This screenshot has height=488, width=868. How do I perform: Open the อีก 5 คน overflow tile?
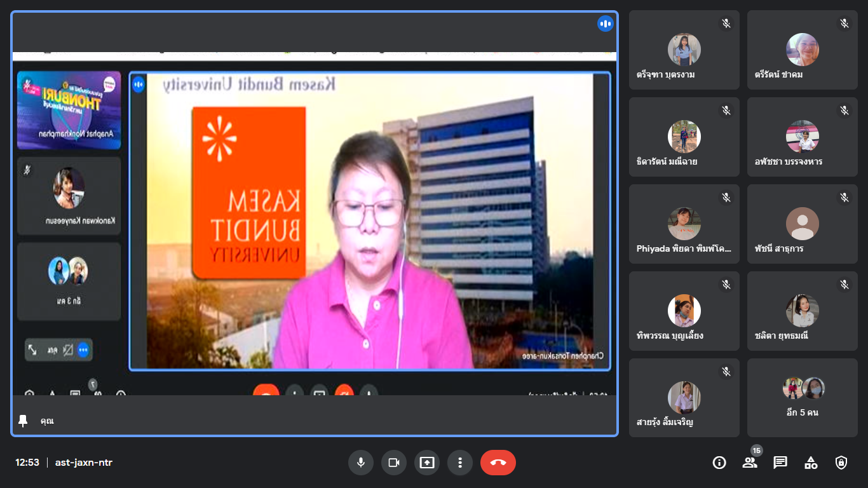[x=803, y=398]
